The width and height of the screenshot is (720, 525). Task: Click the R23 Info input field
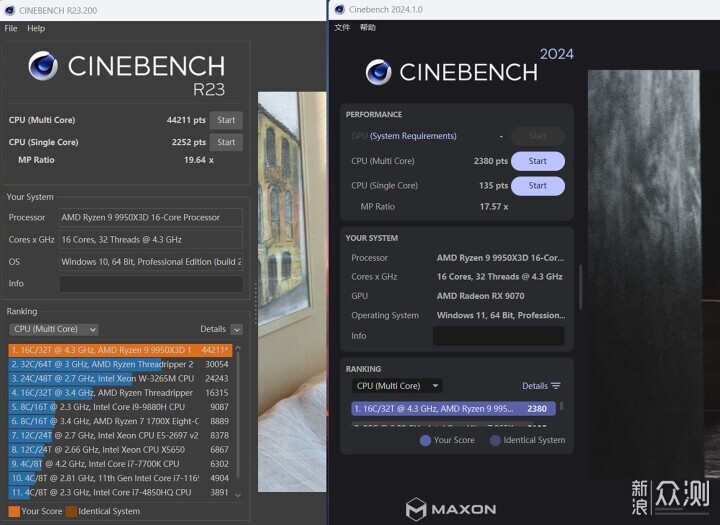151,284
